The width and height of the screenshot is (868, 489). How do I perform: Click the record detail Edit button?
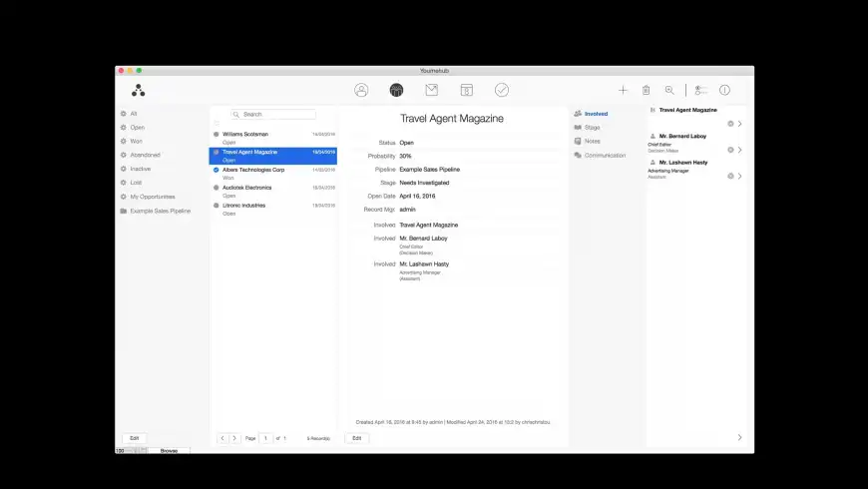pos(357,438)
